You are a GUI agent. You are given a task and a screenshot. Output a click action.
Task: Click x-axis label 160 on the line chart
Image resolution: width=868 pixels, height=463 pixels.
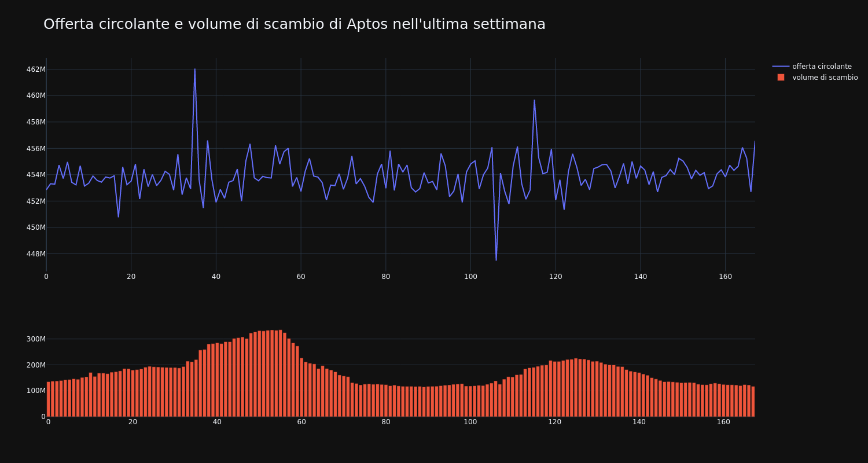pyautogui.click(x=725, y=277)
